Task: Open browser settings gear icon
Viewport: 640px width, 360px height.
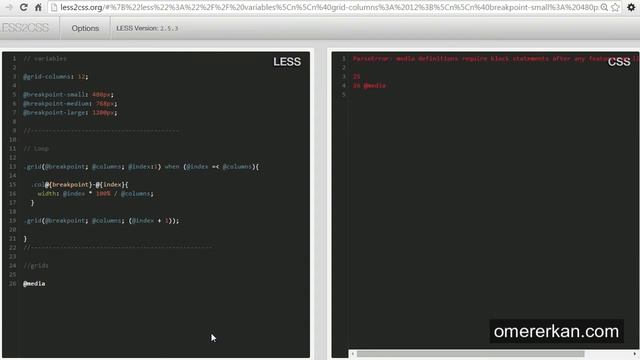Action: click(x=631, y=7)
